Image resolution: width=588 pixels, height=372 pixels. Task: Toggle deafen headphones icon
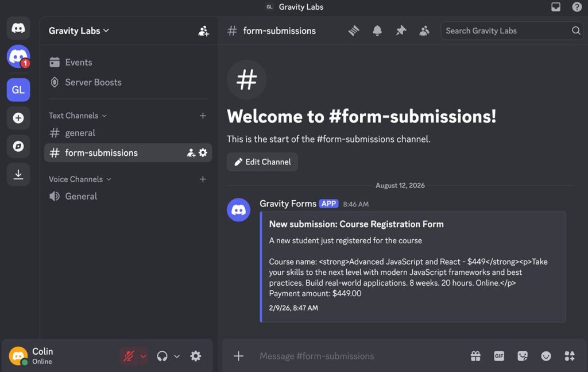point(162,356)
